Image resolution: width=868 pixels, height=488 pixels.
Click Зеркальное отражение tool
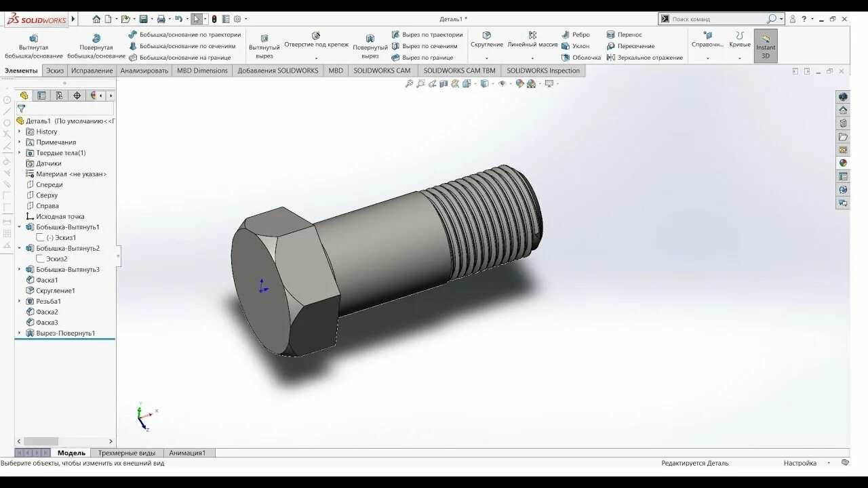(645, 58)
